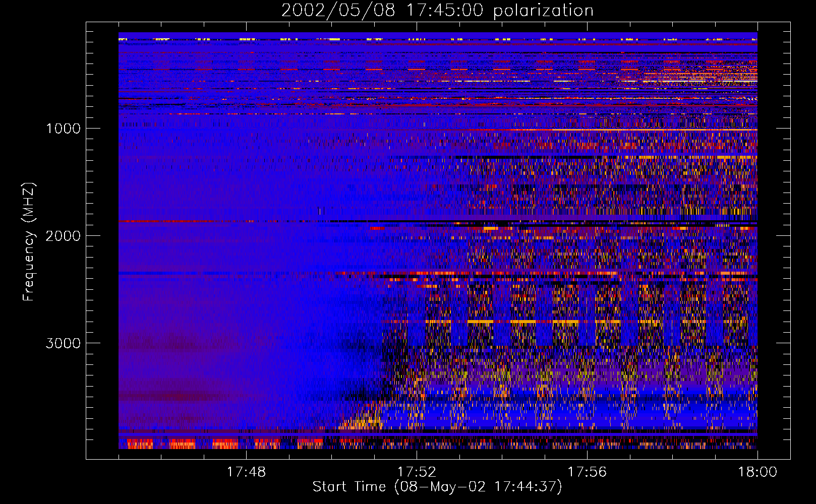Select the 1000 frequency tick label

point(64,129)
